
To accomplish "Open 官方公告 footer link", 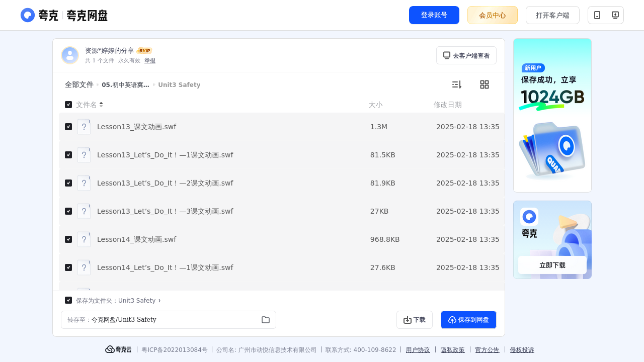I will click(488, 350).
